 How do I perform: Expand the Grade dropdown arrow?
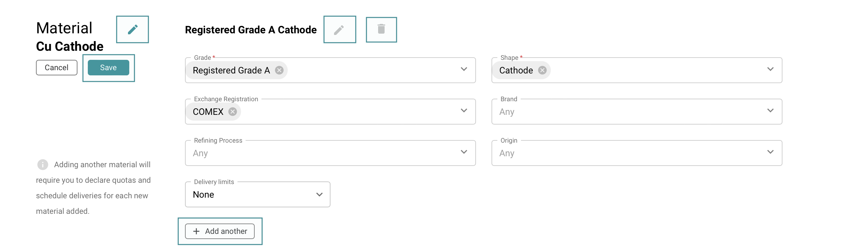(x=464, y=69)
